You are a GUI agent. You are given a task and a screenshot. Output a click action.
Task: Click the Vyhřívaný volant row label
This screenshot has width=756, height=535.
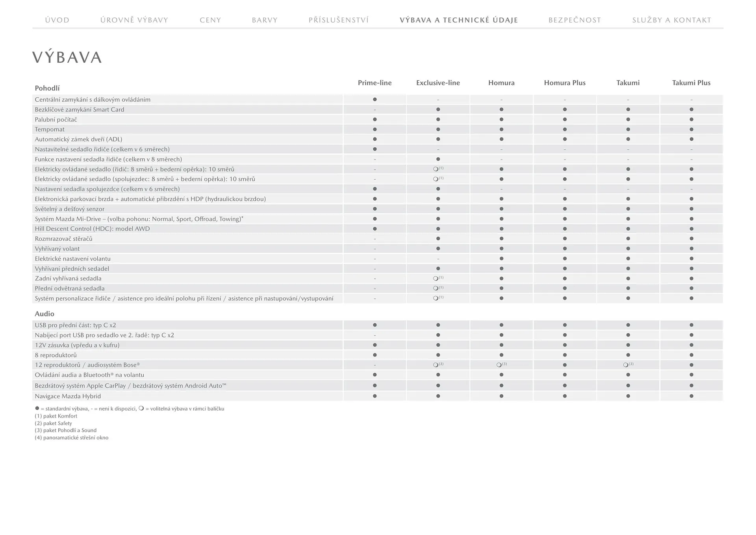point(57,249)
